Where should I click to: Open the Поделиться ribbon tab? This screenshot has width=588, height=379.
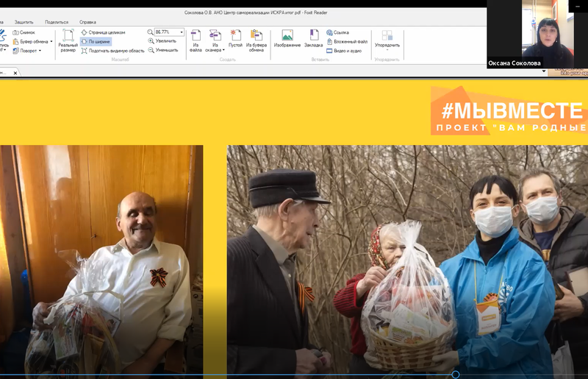click(57, 22)
